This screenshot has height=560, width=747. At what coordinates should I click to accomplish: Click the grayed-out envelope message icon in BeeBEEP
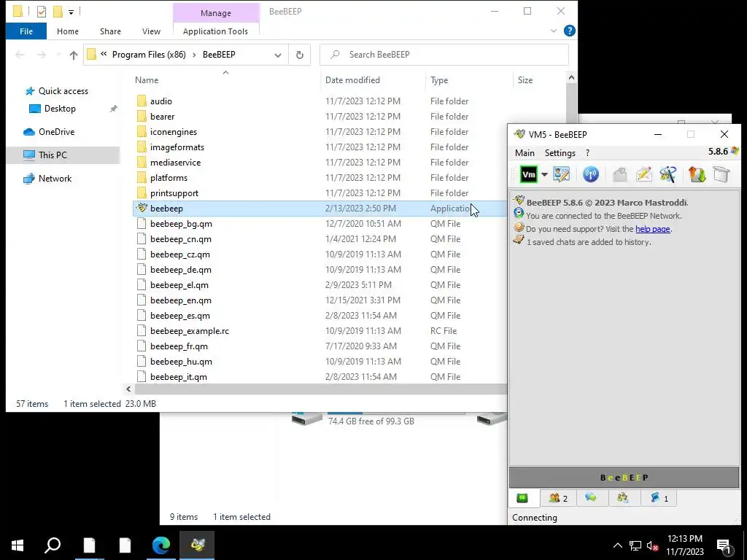(620, 174)
